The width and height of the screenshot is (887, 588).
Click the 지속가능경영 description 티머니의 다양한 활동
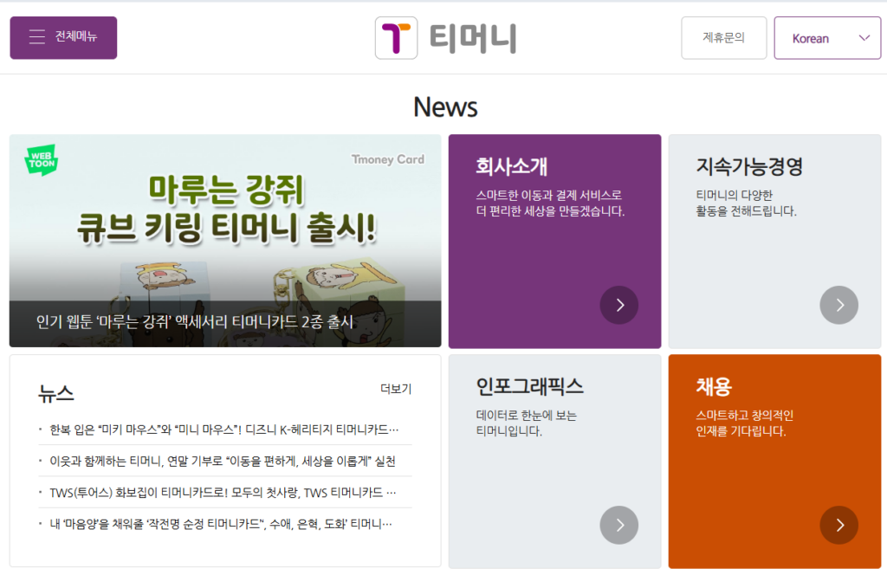(746, 203)
